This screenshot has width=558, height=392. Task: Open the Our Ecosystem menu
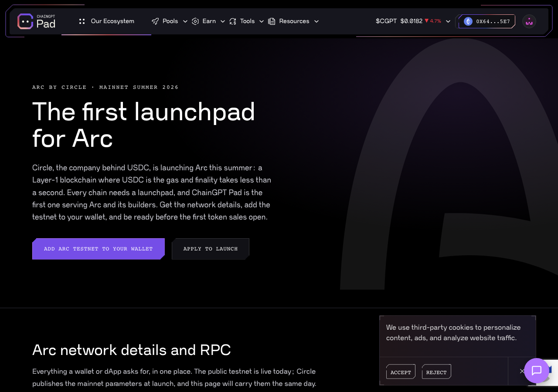coord(106,21)
